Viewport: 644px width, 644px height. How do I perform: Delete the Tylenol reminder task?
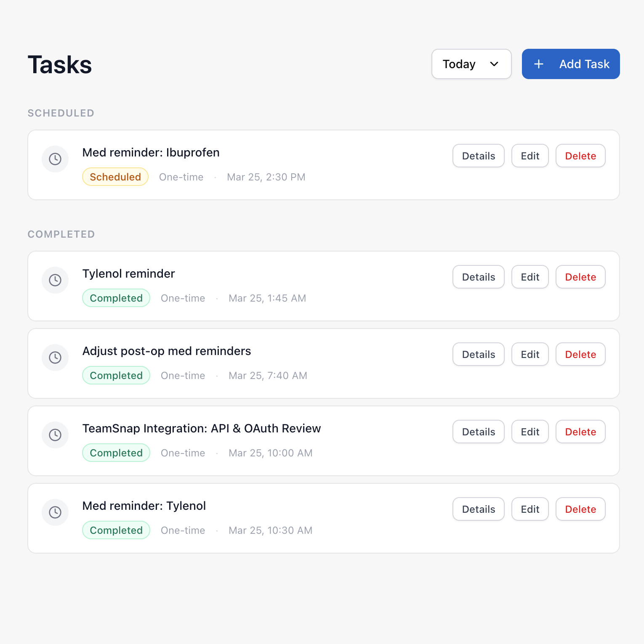[580, 277]
